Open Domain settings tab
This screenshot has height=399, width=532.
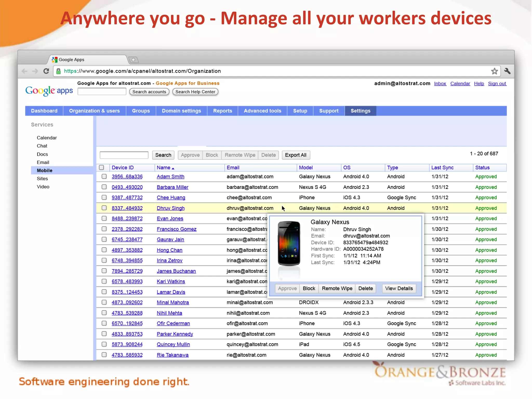click(x=181, y=111)
